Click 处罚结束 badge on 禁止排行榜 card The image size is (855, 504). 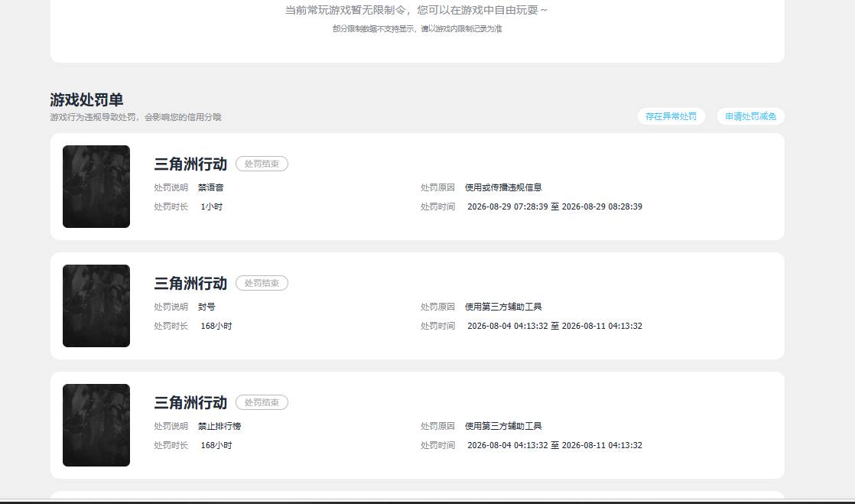(262, 402)
